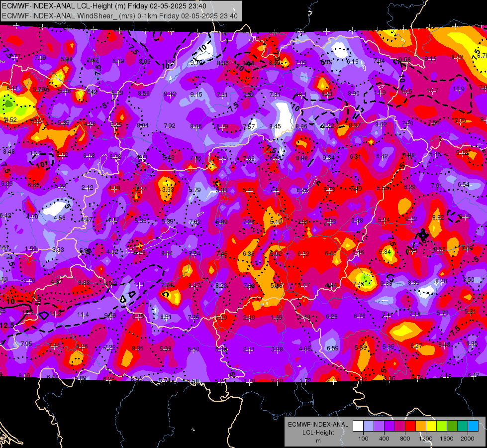Click the grid value '8.45'
The image size is (487, 448).
click(x=275, y=126)
